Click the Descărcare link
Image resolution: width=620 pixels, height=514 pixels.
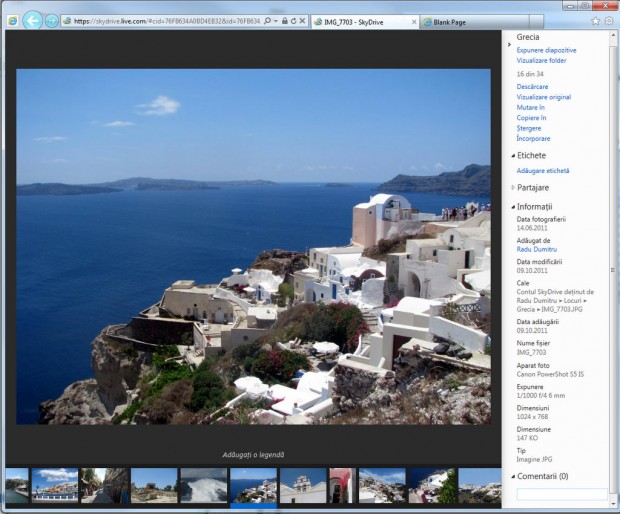coord(532,87)
